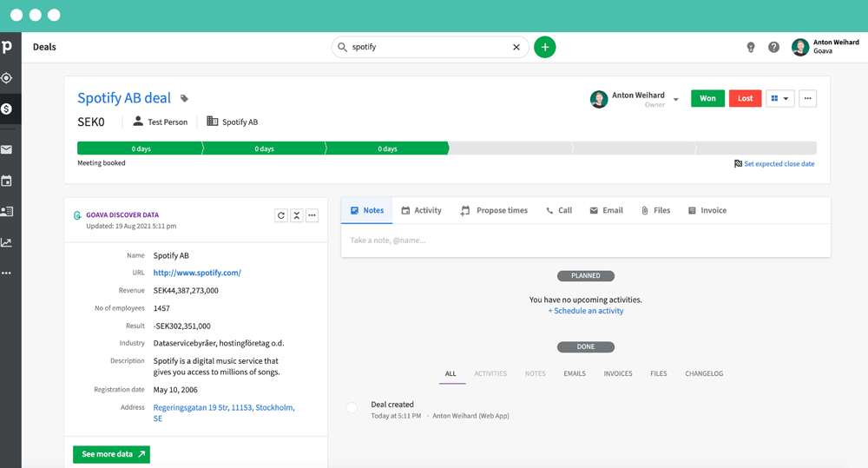Image resolution: width=868 pixels, height=468 pixels.
Task: Click the green plus quick-add button
Action: pos(545,47)
